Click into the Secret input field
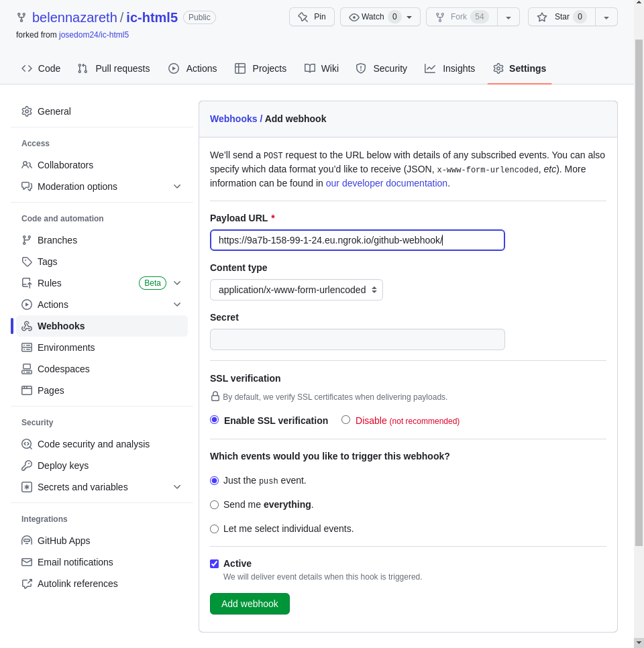 click(x=357, y=339)
